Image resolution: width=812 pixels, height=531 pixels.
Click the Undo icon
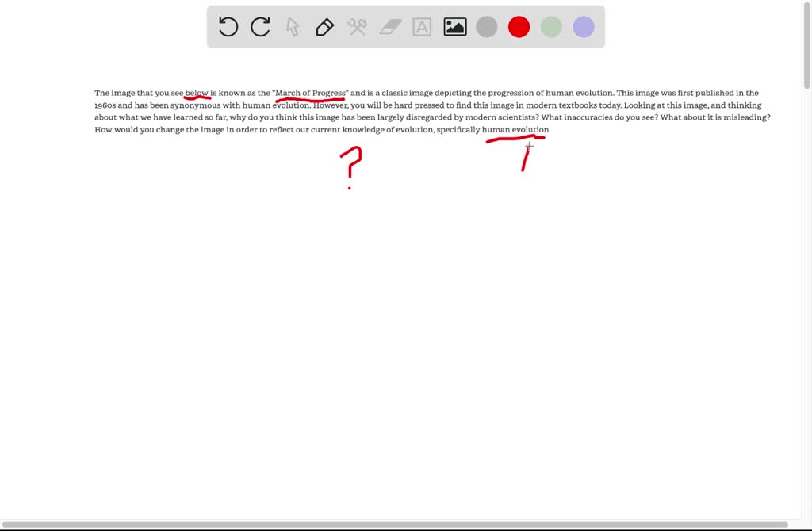click(228, 27)
